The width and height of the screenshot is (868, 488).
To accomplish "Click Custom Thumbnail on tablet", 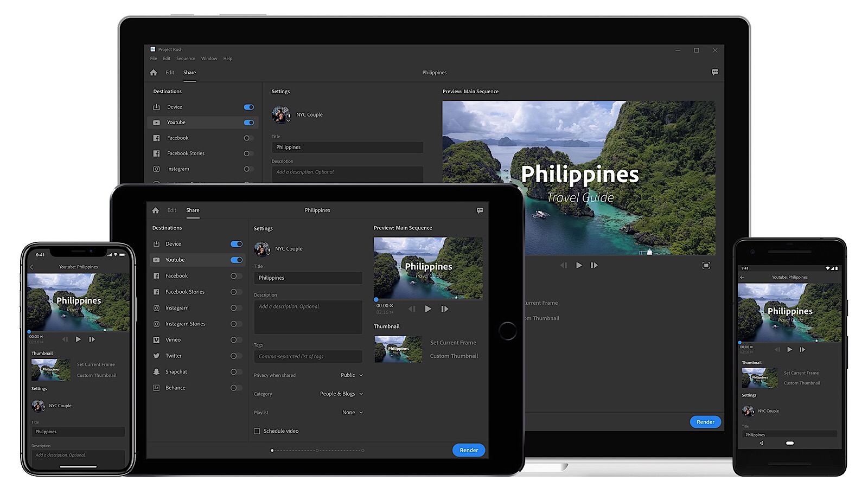I will pyautogui.click(x=454, y=356).
